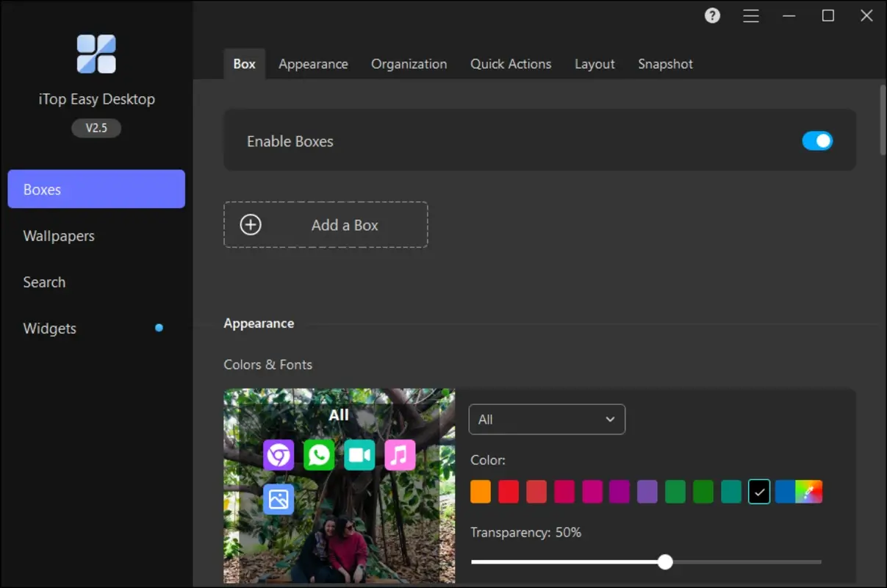Viewport: 887px width, 588px height.
Task: Switch to the Snapshot tab
Action: tap(665, 64)
